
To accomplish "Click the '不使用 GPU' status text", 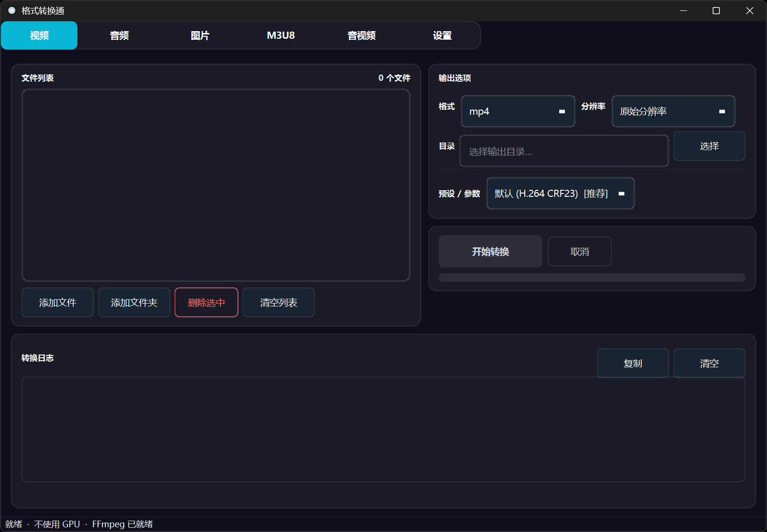I will coord(57,524).
